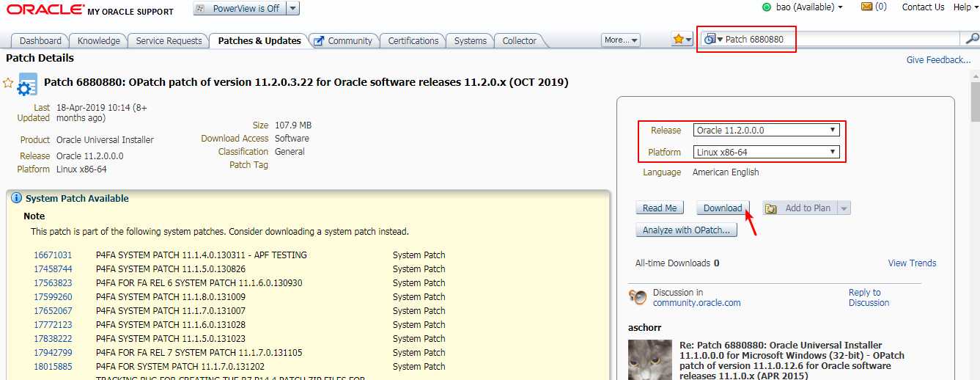The height and width of the screenshot is (380, 980).
Task: Click the Download button
Action: [723, 208]
